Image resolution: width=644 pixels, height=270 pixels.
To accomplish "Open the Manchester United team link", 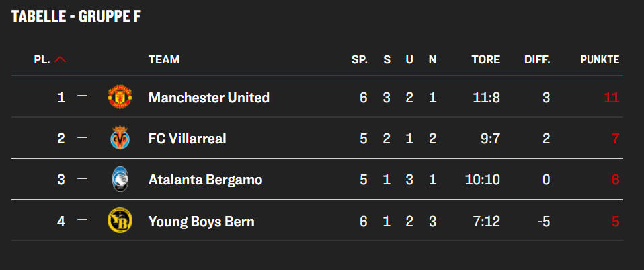I will point(209,98).
